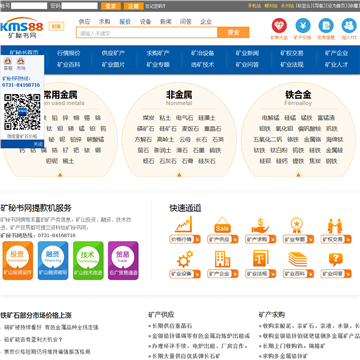Close the floating QR code side panel

[38, 144]
